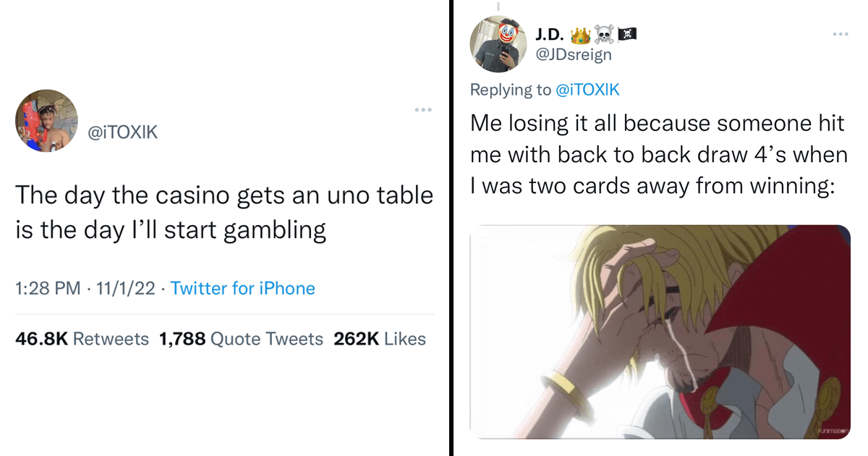This screenshot has width=868, height=456.
Task: Click the uno table tweet text
Action: coord(224,212)
